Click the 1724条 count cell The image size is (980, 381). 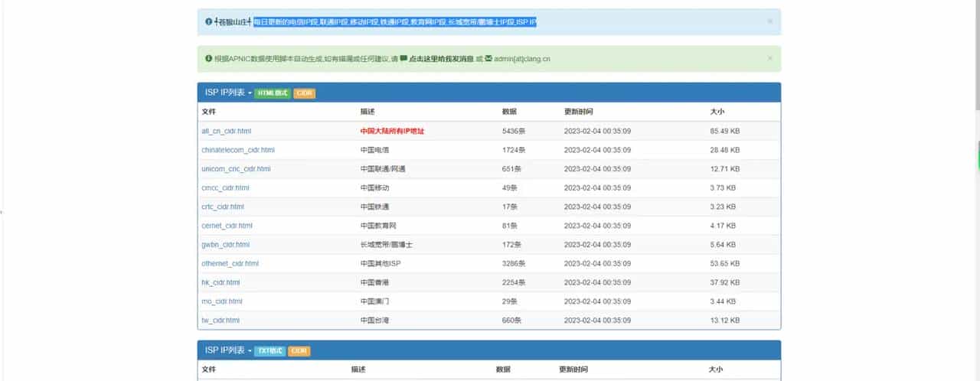514,150
